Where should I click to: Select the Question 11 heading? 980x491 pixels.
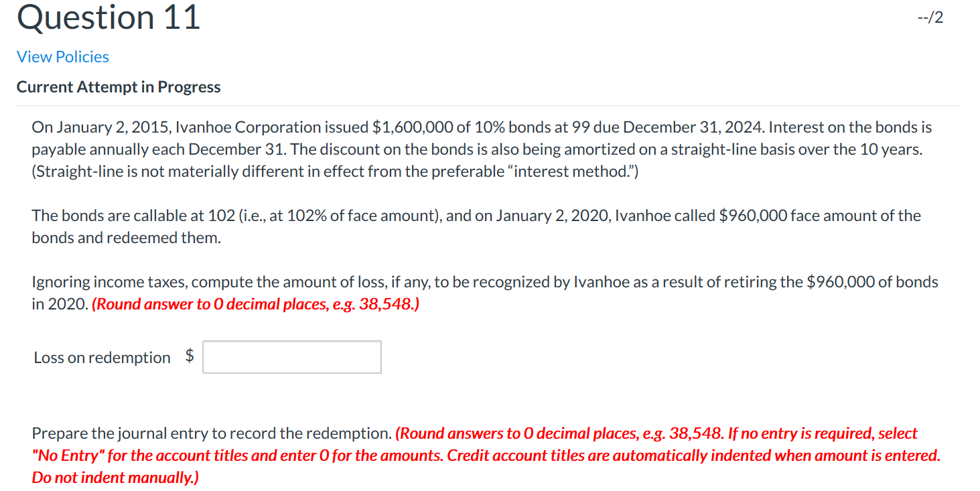tap(107, 17)
